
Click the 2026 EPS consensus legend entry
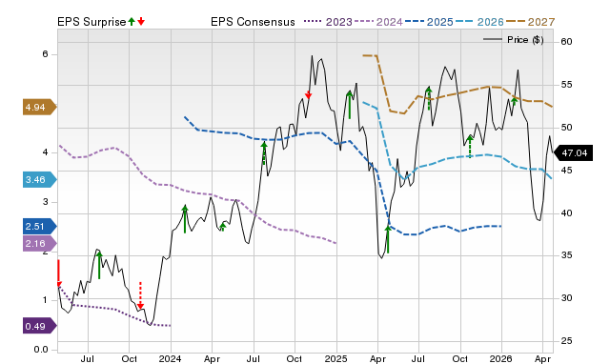click(479, 22)
